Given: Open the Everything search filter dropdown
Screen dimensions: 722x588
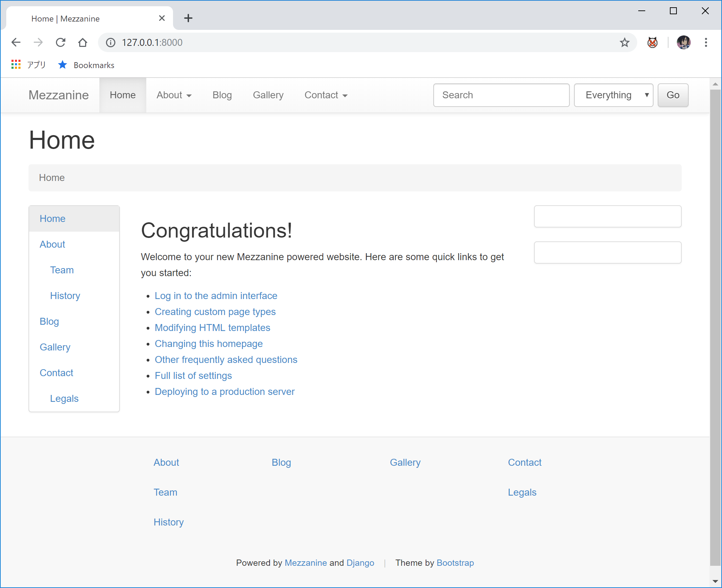Looking at the screenshot, I should [613, 95].
